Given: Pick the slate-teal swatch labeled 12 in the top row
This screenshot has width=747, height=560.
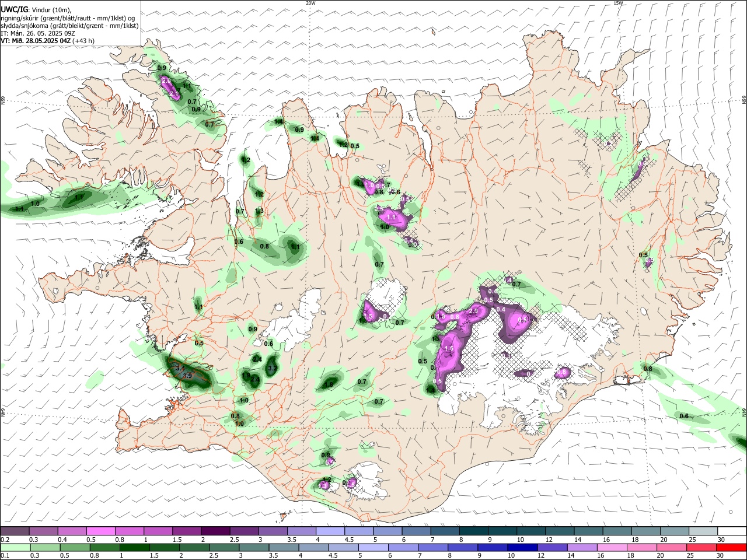Looking at the screenshot, I should tap(559, 531).
